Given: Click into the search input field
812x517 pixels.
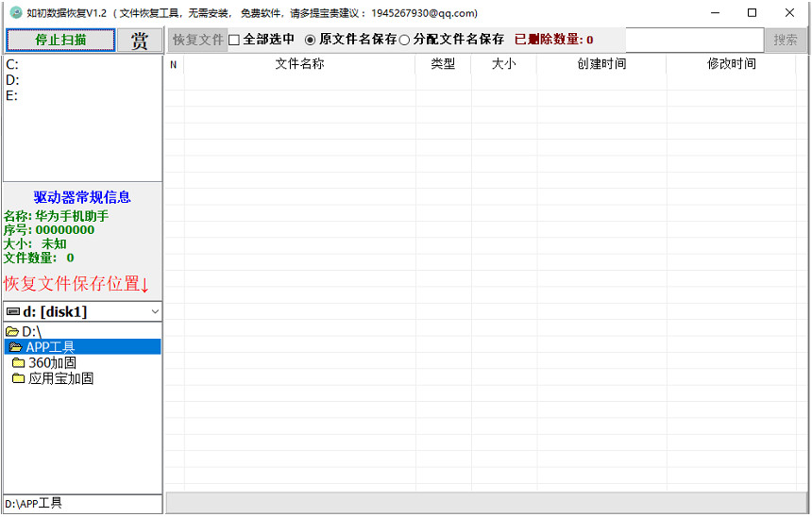Looking at the screenshot, I should (694, 40).
